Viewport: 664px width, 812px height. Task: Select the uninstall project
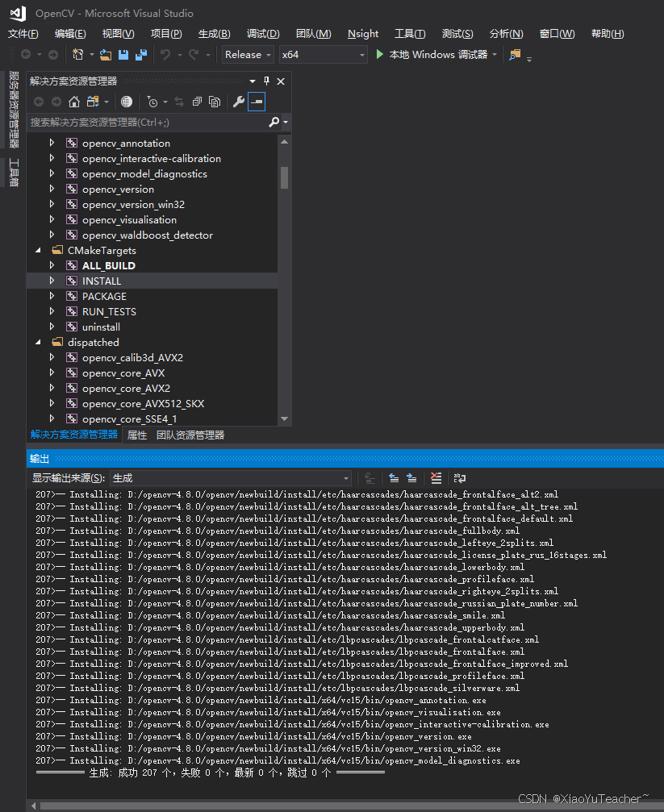(x=101, y=327)
